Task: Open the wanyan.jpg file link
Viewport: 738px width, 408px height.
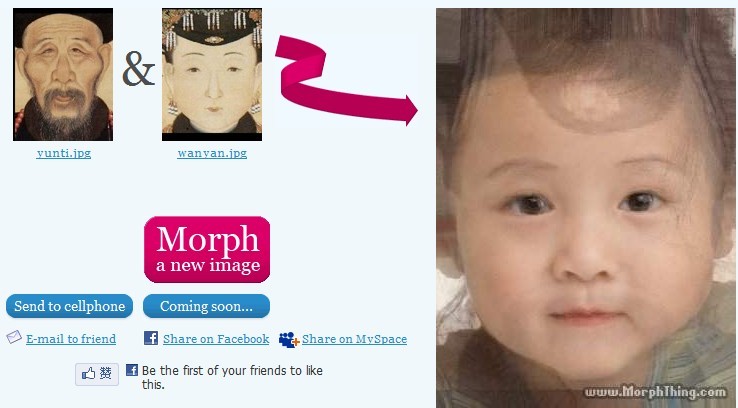Action: pyautogui.click(x=212, y=153)
